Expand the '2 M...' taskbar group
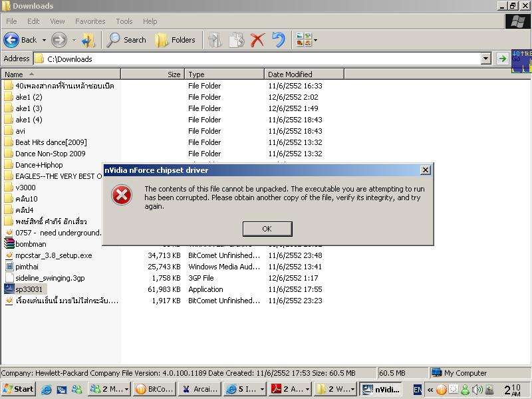This screenshot has height=399, width=532. tap(126, 389)
